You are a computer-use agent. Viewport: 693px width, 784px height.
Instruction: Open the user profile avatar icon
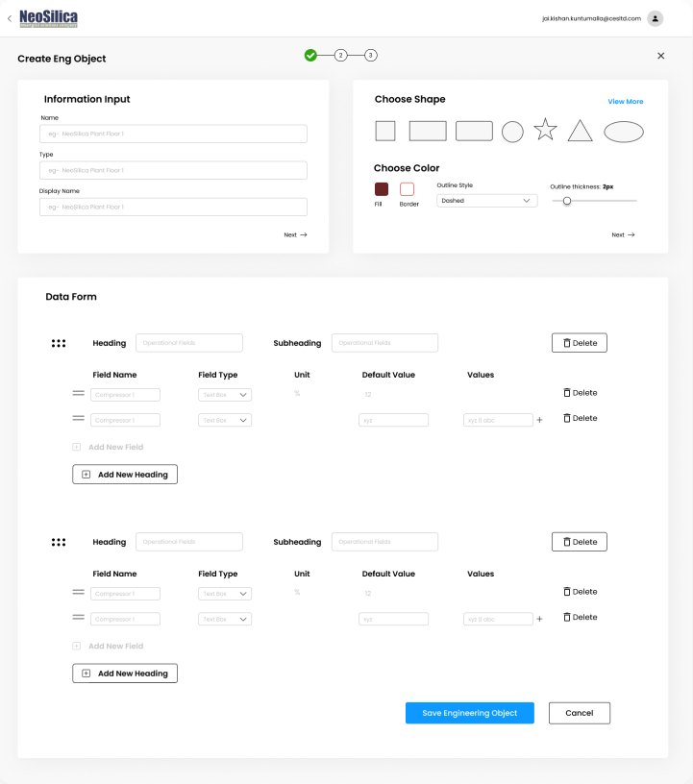coord(655,18)
